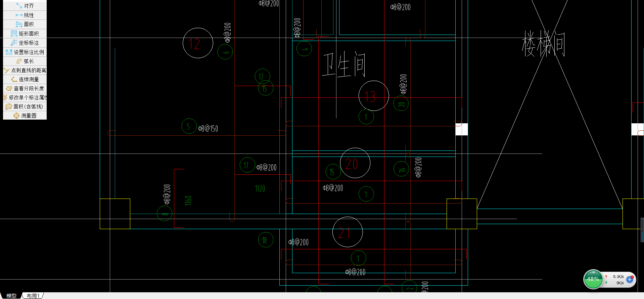Viewport: 644px width, 299px height.
Task: Select the 弧长 arc length tool
Action: click(25, 61)
